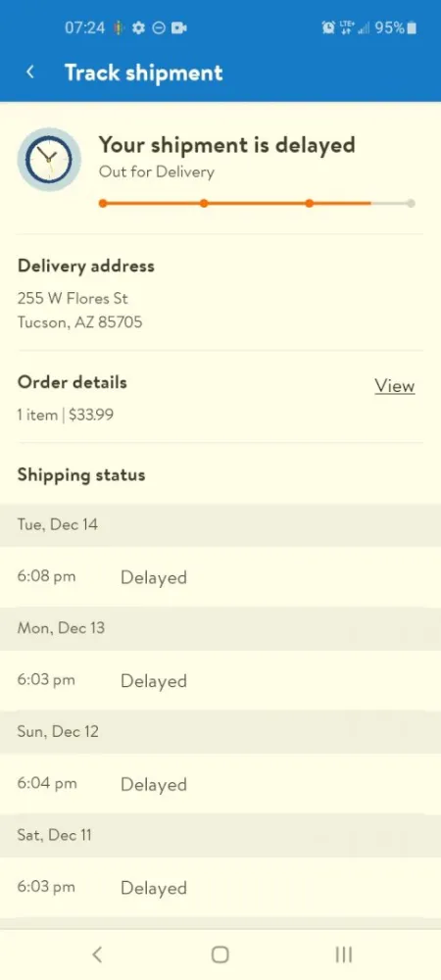Screen dimensions: 441x980
Task: Tap the Android home navigation button
Action: [220, 954]
